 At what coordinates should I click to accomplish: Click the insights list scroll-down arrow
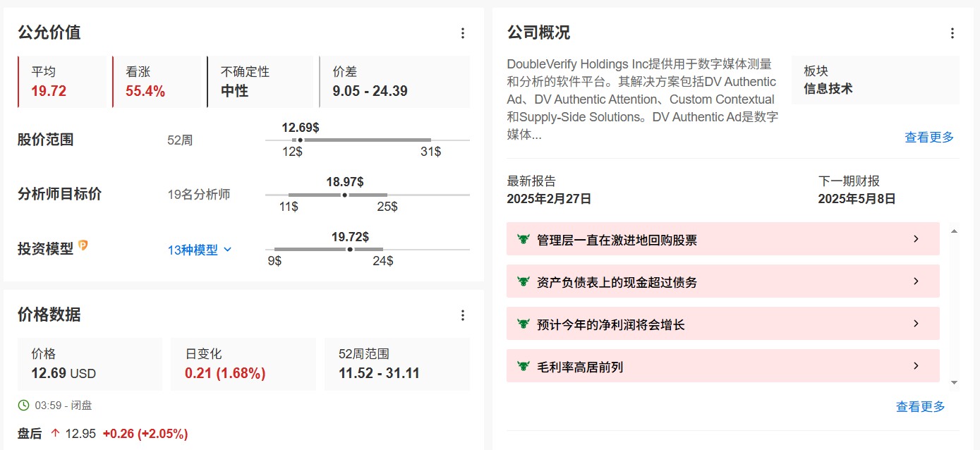pyautogui.click(x=955, y=382)
